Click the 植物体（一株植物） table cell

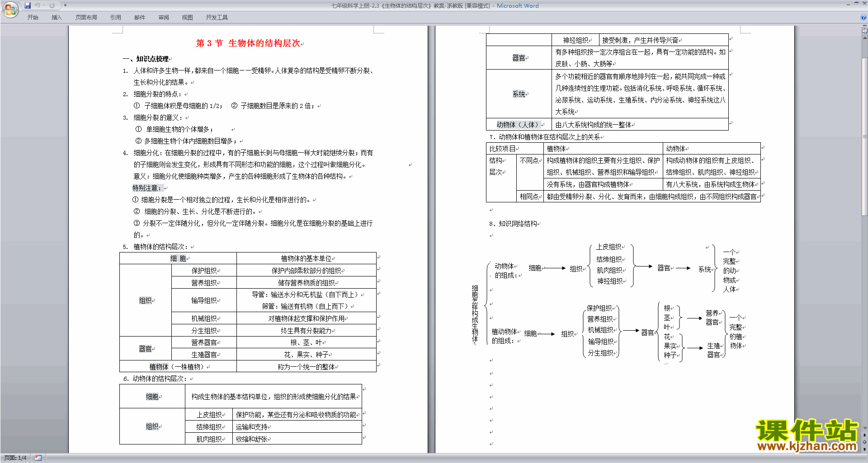pos(178,367)
